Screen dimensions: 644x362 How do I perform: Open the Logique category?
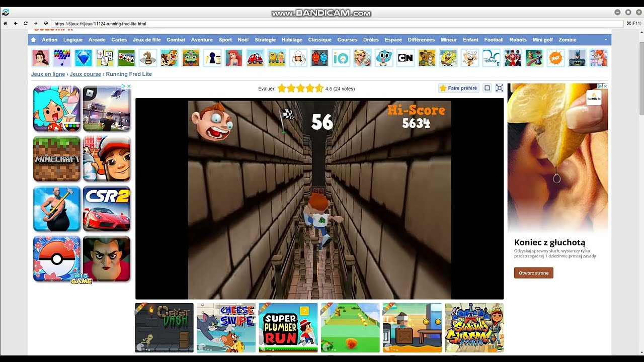73,40
